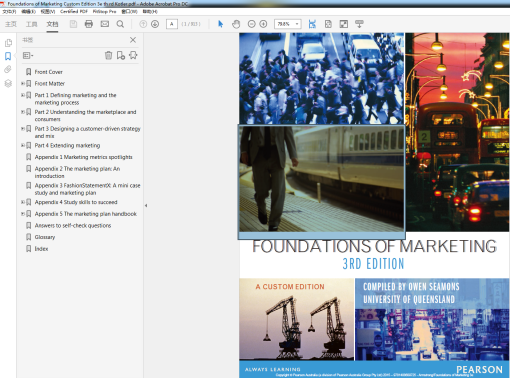Click the email envelope icon
The width and height of the screenshot is (510, 378).
click(105, 24)
